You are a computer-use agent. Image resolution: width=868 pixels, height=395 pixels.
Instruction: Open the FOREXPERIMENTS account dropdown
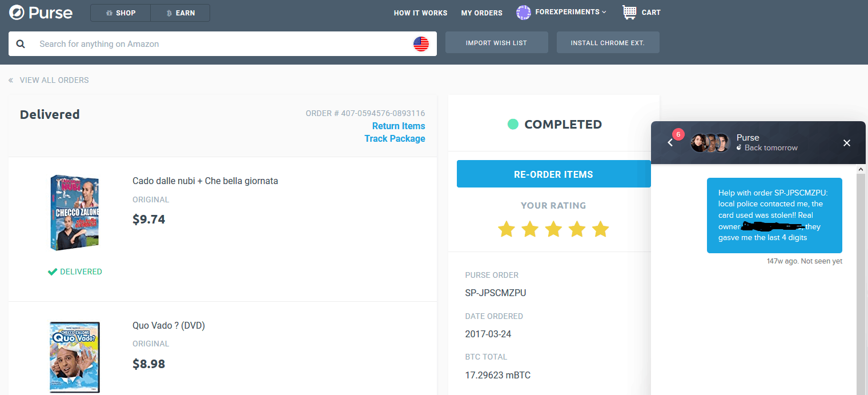570,12
